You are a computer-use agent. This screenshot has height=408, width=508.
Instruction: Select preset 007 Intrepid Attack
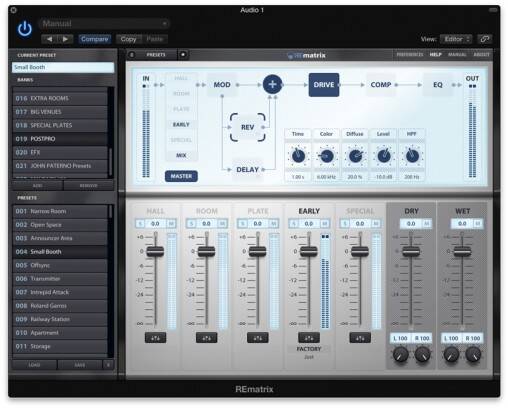60,292
